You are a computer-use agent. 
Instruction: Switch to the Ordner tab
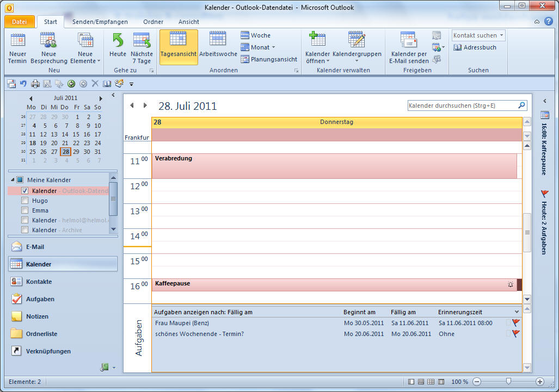[153, 22]
